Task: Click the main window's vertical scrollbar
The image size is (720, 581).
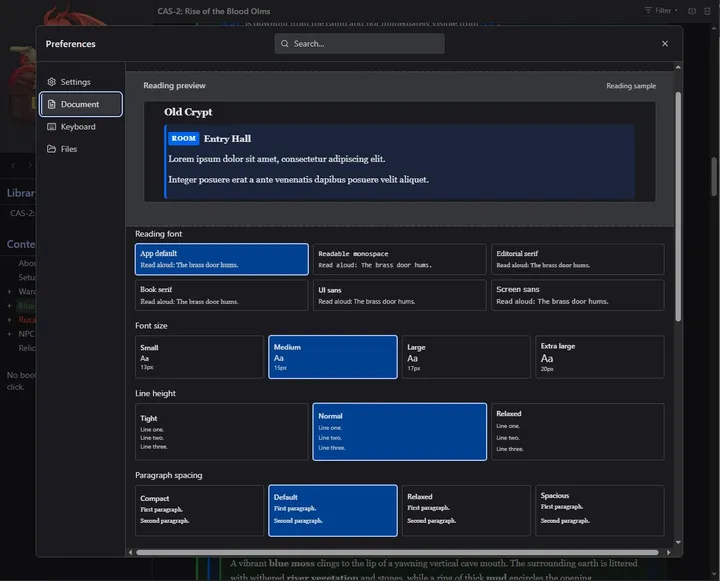Action: coord(714,177)
